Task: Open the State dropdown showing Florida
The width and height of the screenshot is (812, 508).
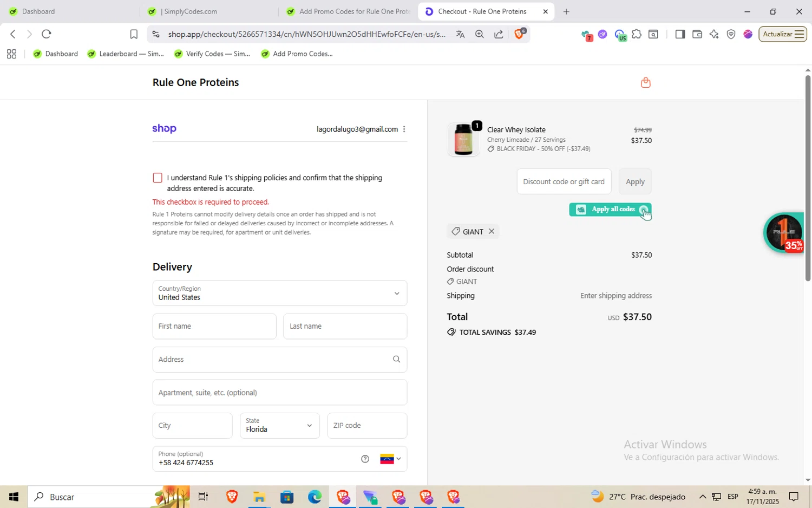Action: [279, 426]
